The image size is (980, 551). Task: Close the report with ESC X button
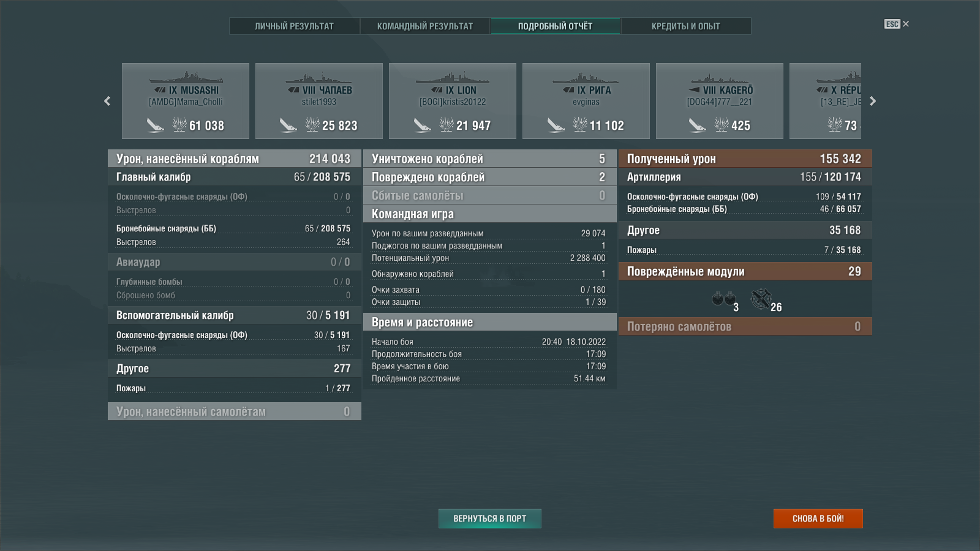[897, 24]
